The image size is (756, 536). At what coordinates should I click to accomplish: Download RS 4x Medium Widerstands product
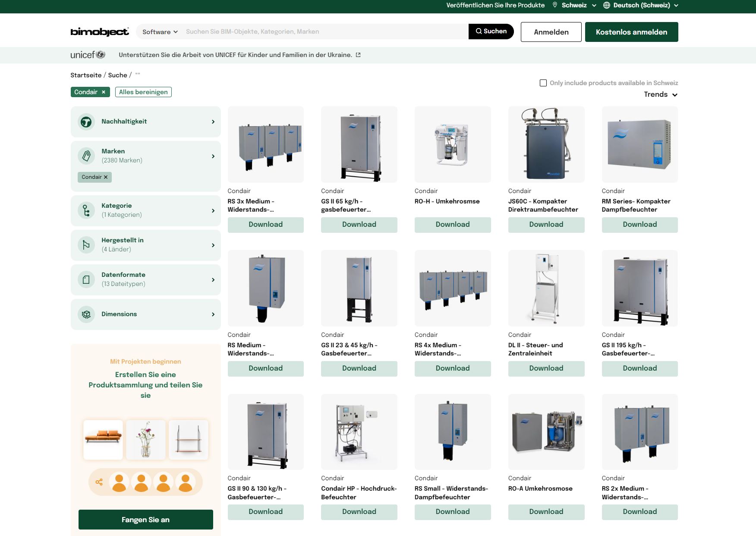[x=453, y=368]
